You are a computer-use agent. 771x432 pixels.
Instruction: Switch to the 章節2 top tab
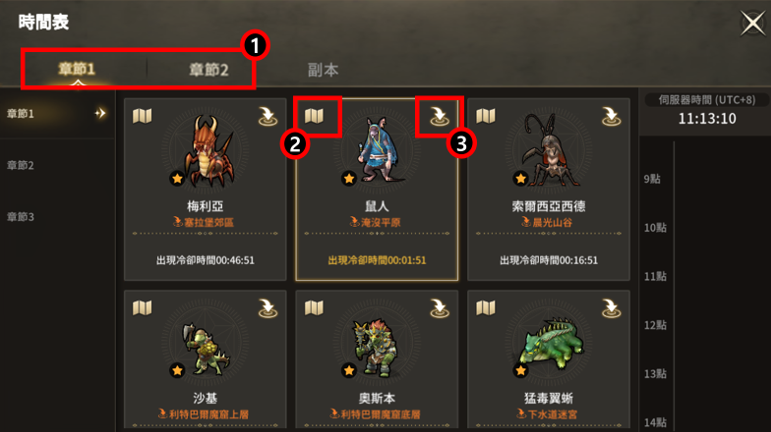(x=209, y=70)
